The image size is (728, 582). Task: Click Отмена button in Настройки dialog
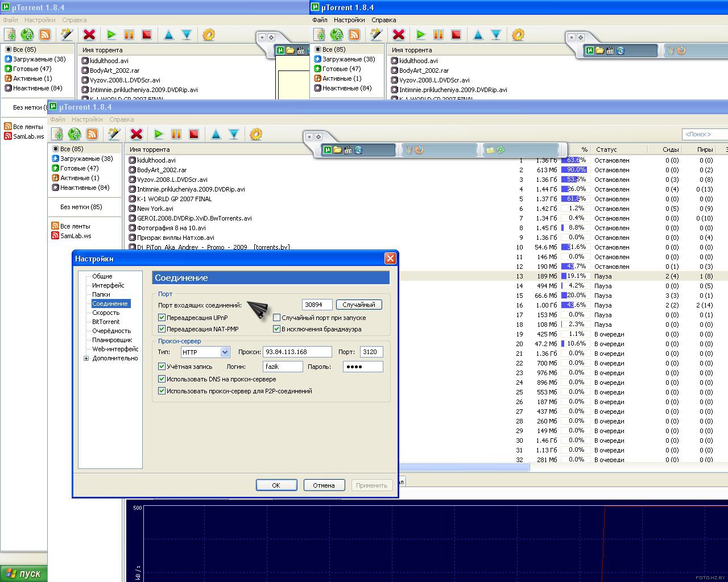pyautogui.click(x=324, y=485)
